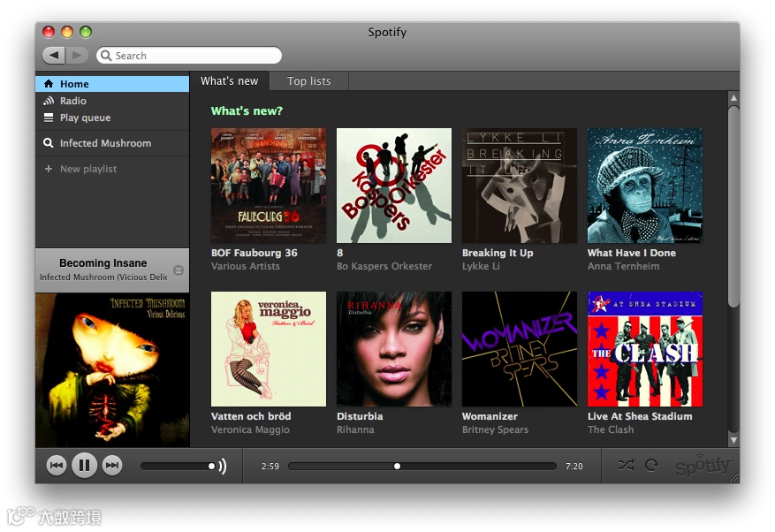Open the BOF Faubourg 36 album cover
This screenshot has height=532, width=775.
[x=269, y=186]
